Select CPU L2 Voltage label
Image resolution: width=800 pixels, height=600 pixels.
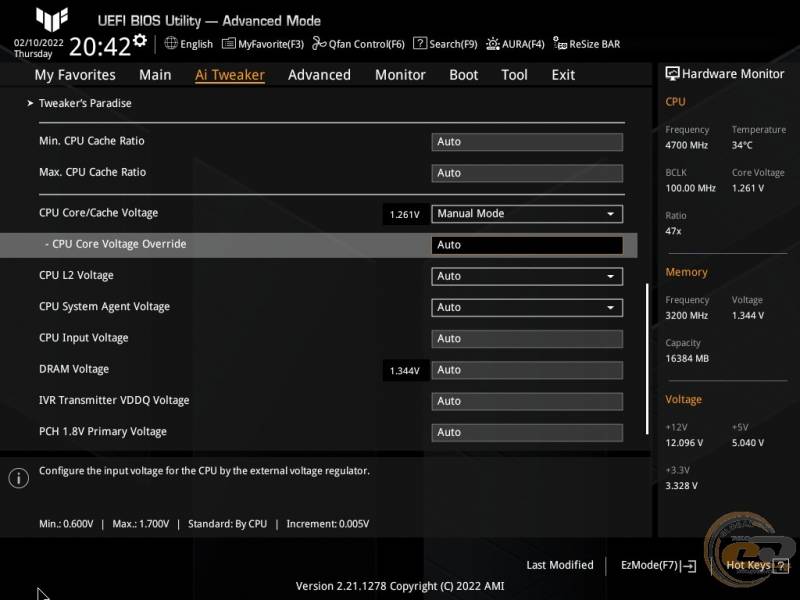coord(77,275)
